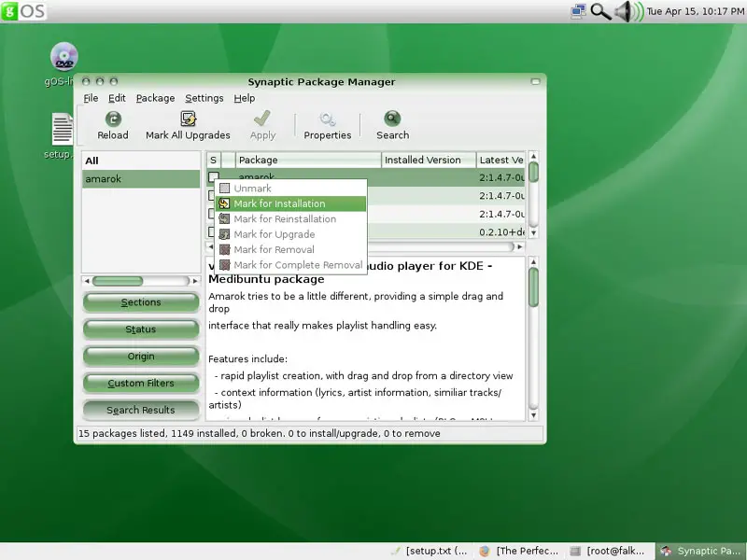The width and height of the screenshot is (747, 560).
Task: Click the description pane scroll down arrow
Action: click(x=533, y=415)
